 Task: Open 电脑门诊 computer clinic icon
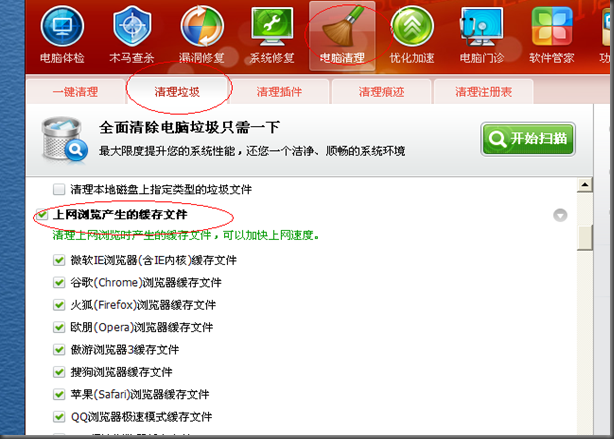pyautogui.click(x=482, y=34)
